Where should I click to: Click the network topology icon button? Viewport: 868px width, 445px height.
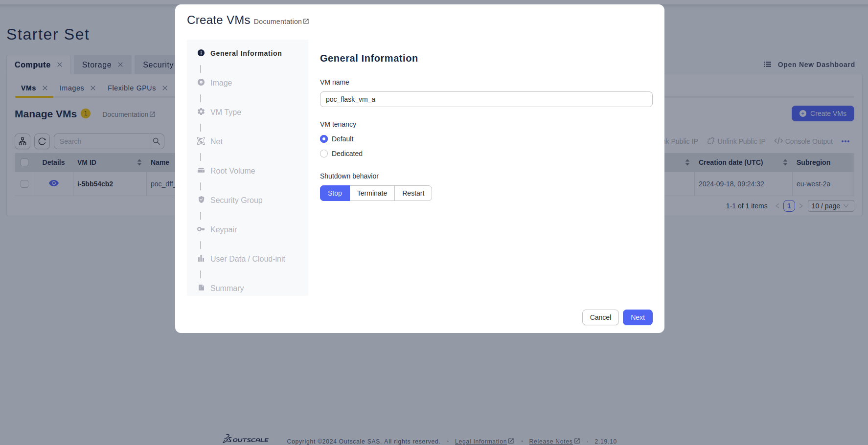(23, 141)
